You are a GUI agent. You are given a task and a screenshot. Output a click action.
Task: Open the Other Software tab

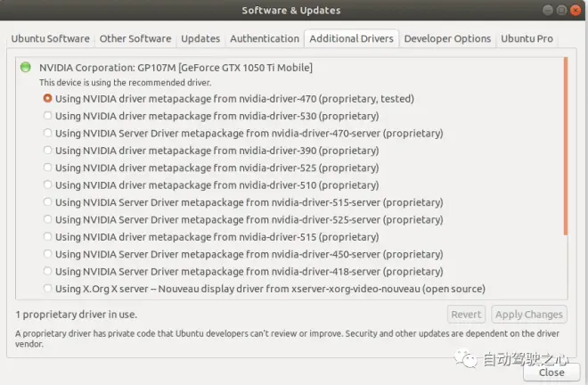pos(135,38)
